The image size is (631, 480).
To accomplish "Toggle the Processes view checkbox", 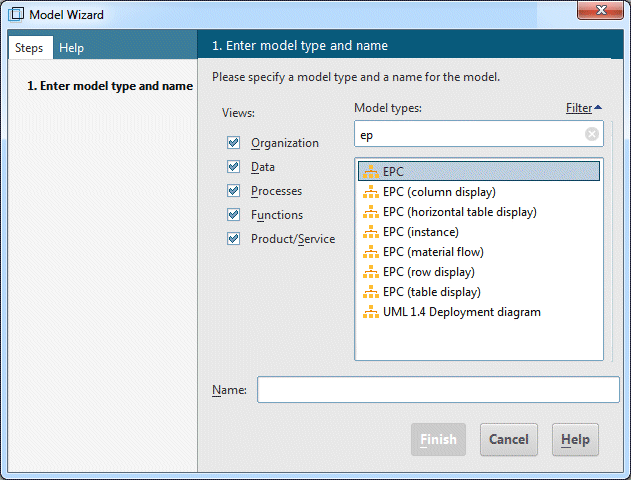I will pos(233,190).
